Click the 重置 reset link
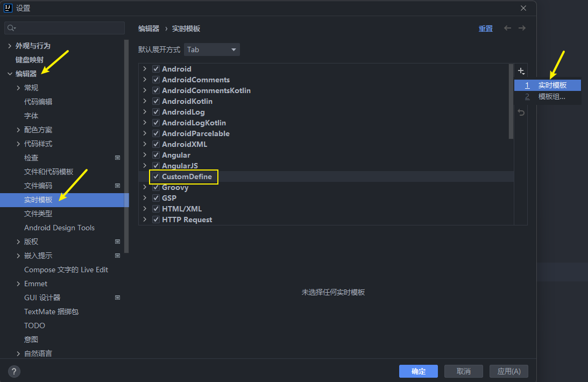This screenshot has width=588, height=382. pos(485,29)
